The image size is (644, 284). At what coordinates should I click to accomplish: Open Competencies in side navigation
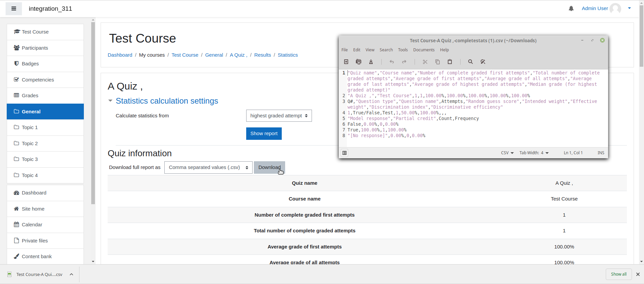[45, 80]
